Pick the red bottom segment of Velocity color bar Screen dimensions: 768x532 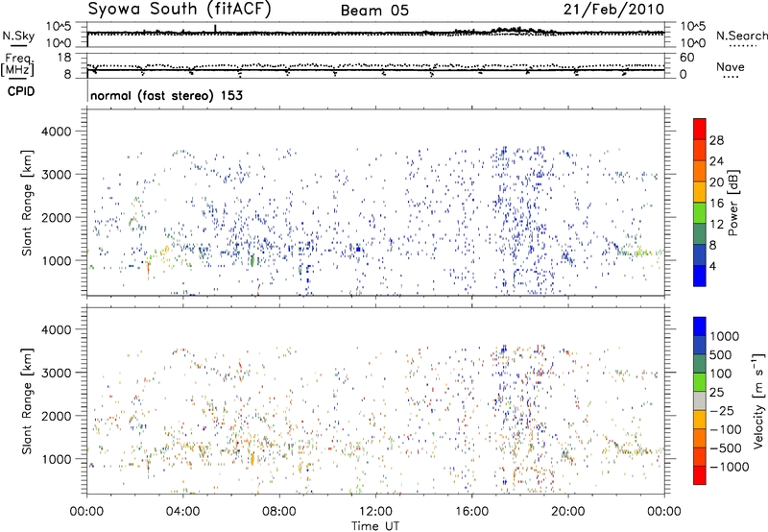[x=700, y=475]
